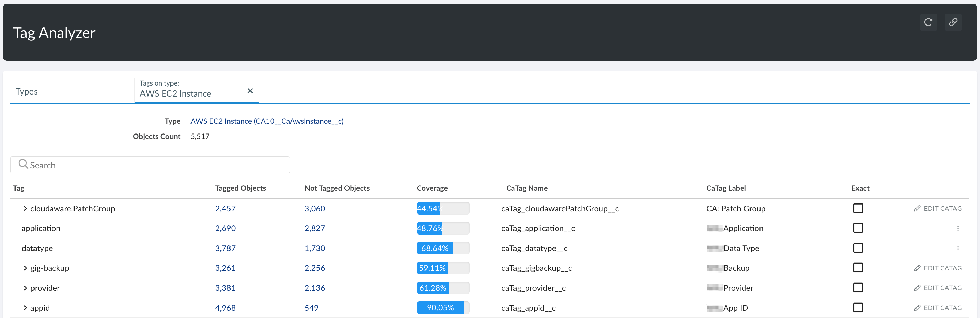This screenshot has height=318, width=980.
Task: Click the 59.11% coverage bar
Action: pos(443,268)
